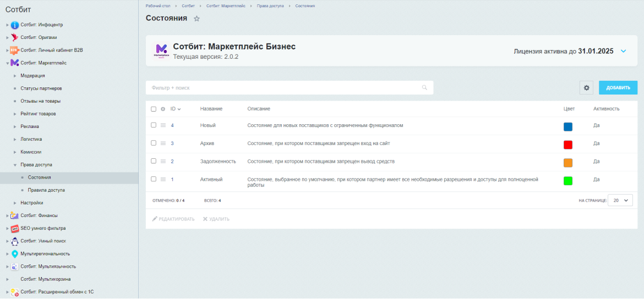Screen dimensions: 644x299
Task: Open Отзывы на товары menu item
Action: click(40, 101)
